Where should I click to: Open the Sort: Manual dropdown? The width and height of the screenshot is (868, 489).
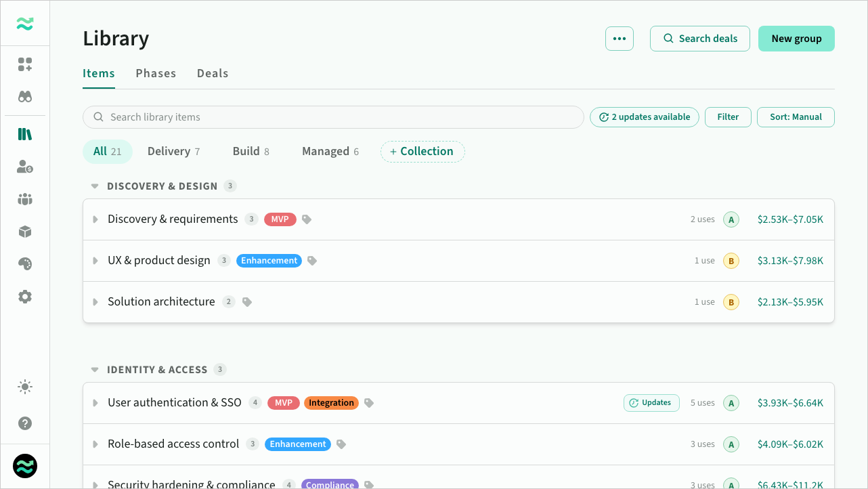(796, 117)
